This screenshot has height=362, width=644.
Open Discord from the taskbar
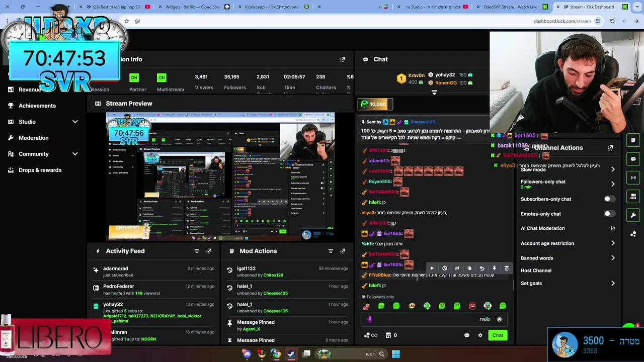(247, 354)
